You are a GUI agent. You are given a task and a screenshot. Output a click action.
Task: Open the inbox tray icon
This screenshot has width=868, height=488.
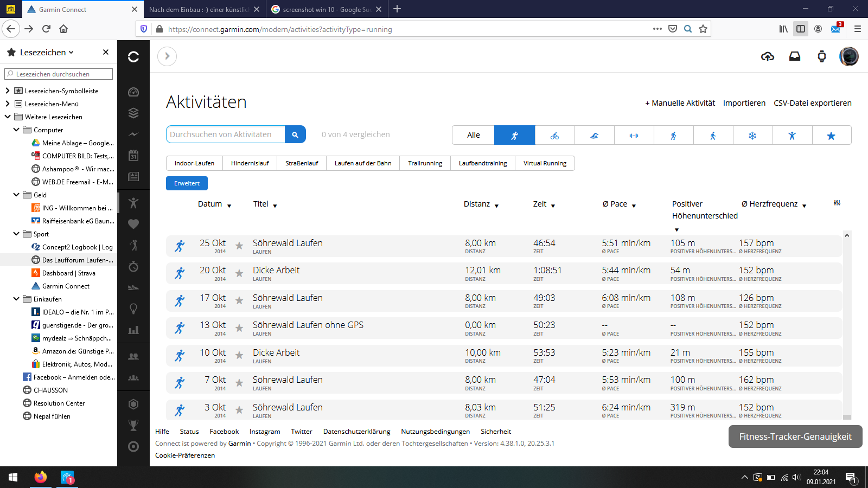pyautogui.click(x=794, y=56)
